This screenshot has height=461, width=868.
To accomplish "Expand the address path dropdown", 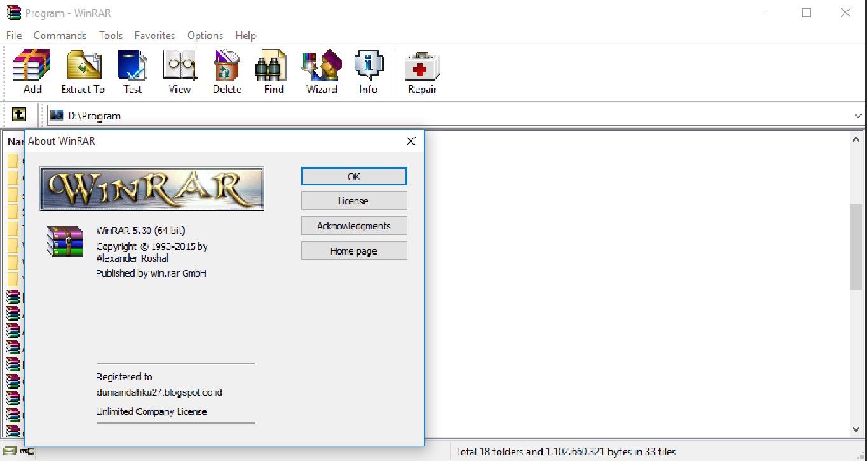I will pyautogui.click(x=858, y=116).
